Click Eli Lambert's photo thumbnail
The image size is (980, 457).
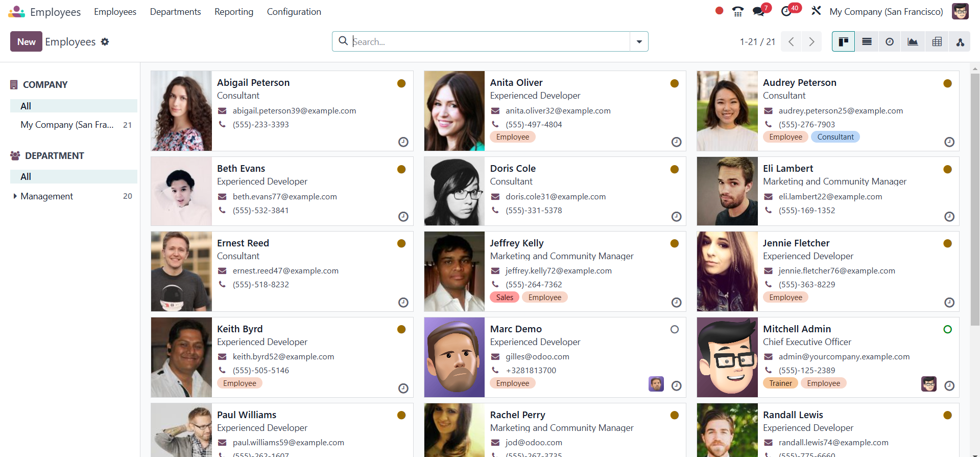pyautogui.click(x=727, y=191)
